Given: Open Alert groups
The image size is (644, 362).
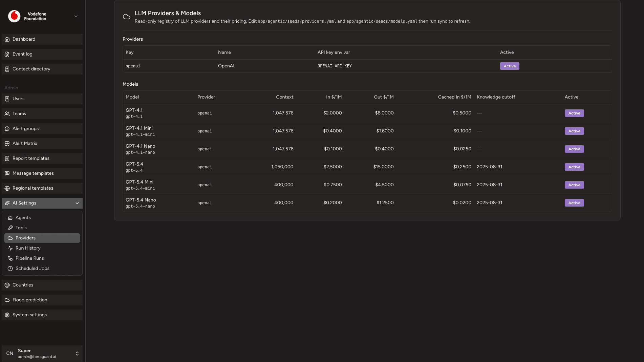Looking at the screenshot, I should coord(42,129).
